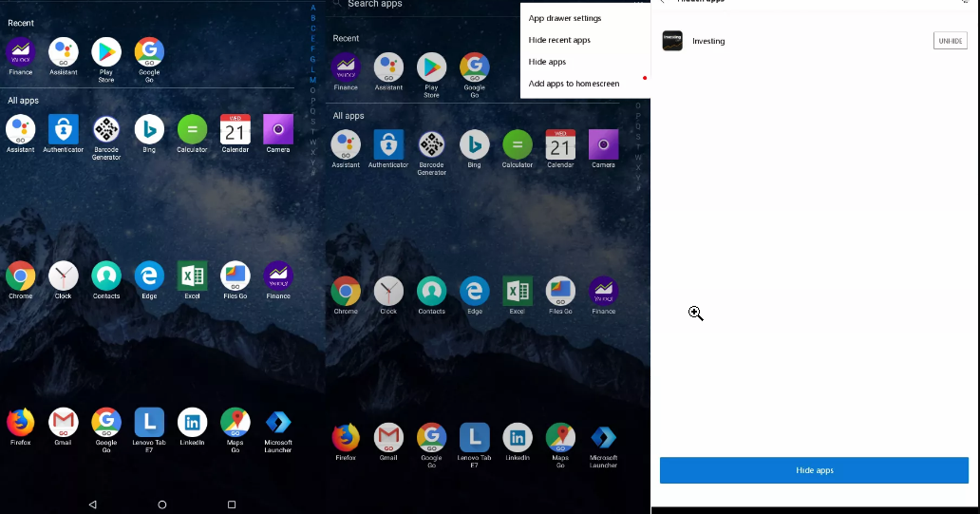Open Play Store in middle drawer Recent row
The image size is (980, 514).
click(431, 67)
